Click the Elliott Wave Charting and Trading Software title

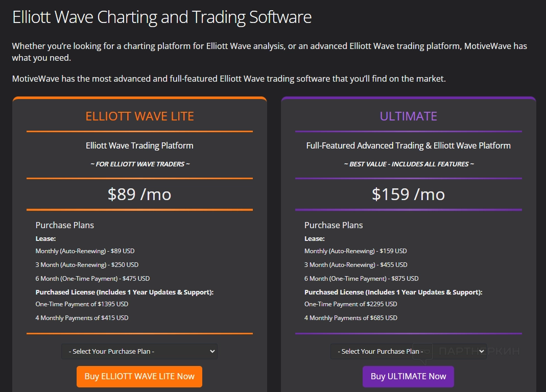point(161,17)
